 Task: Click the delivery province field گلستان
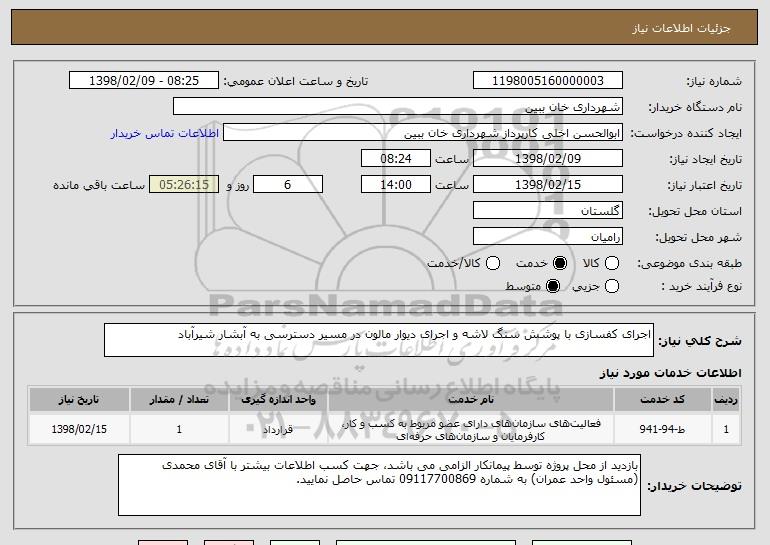click(548, 211)
